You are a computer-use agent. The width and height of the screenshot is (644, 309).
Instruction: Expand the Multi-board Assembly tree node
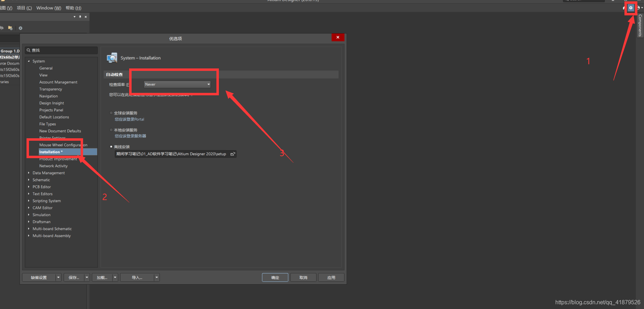point(29,236)
